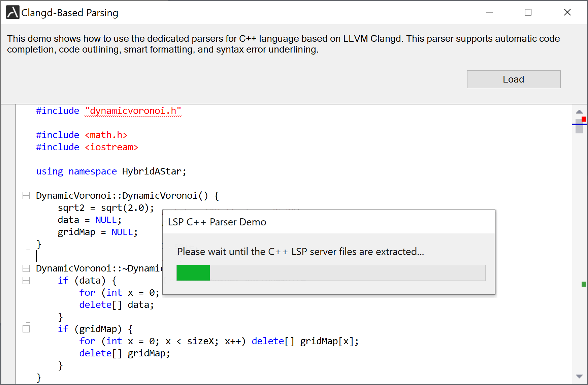This screenshot has height=385, width=588.
Task: Click the 'using' keyword
Action: point(50,171)
